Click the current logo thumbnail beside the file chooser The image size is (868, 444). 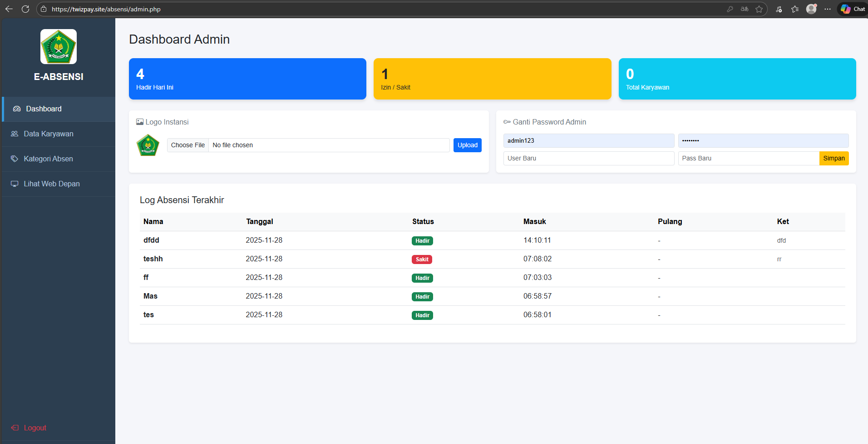(x=148, y=145)
